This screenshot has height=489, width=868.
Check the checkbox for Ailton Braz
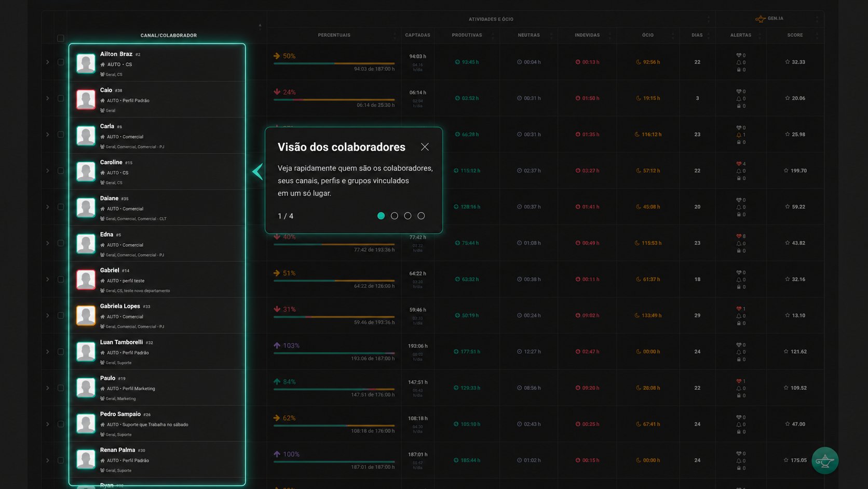click(x=61, y=62)
